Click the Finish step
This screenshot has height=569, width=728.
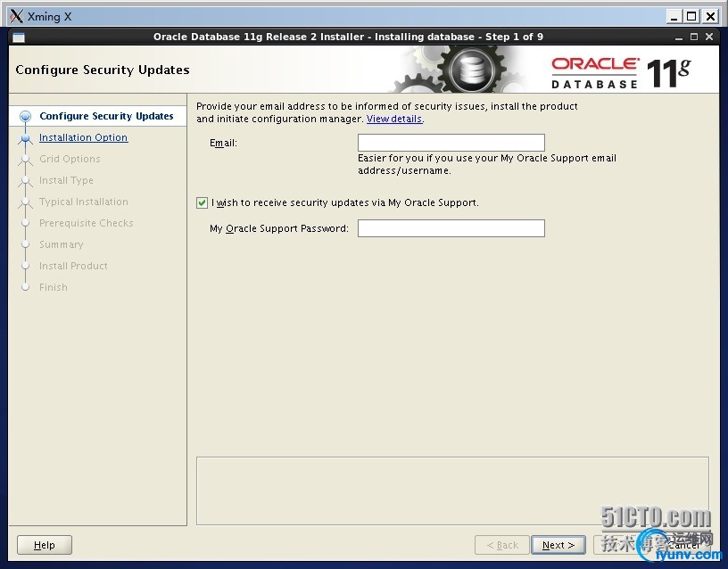(x=54, y=287)
